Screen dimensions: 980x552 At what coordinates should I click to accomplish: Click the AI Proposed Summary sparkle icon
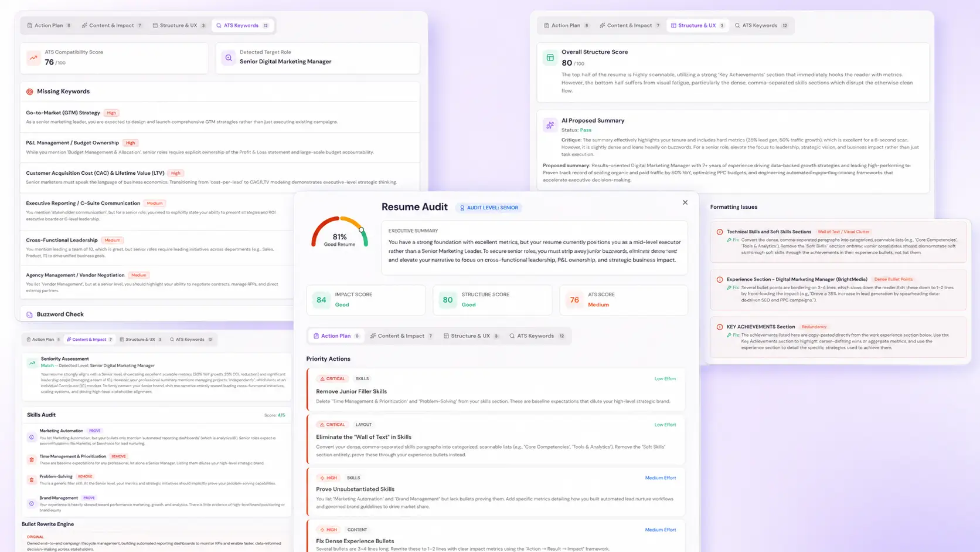(x=550, y=125)
